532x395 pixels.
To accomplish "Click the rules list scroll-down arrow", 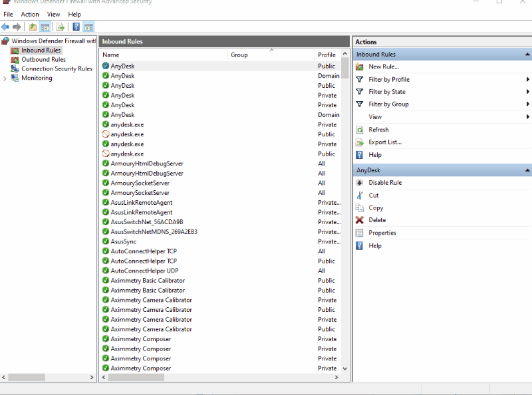I will coord(344,368).
